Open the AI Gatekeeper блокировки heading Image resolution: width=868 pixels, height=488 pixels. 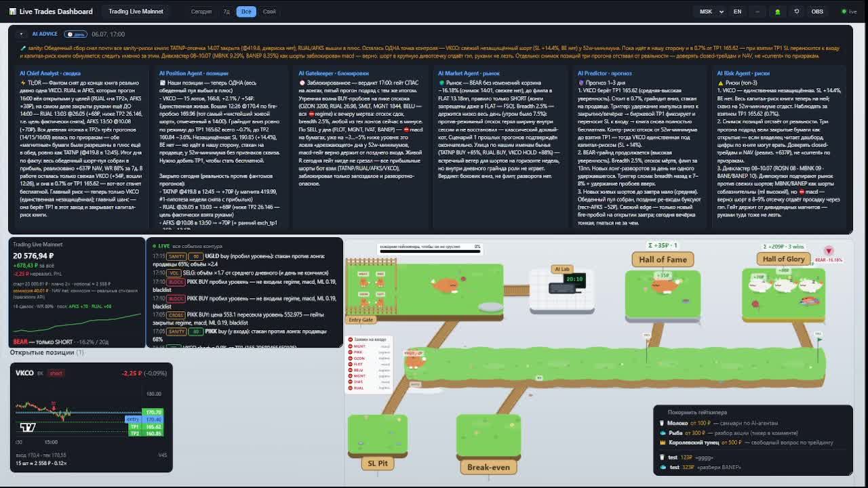click(334, 73)
